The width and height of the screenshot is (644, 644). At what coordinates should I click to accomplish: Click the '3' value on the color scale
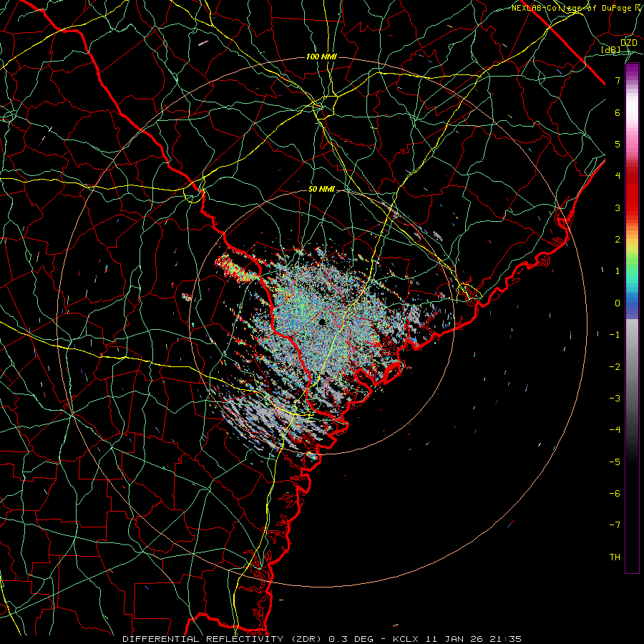pos(618,208)
